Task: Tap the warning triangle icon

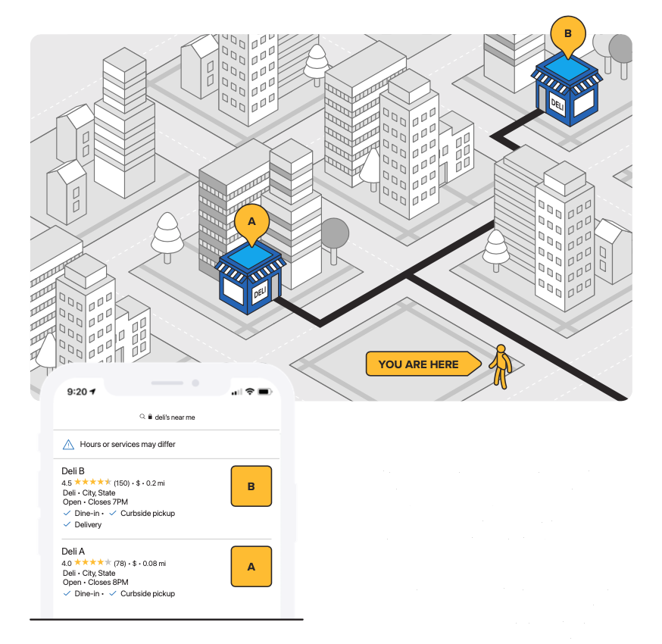Action: [x=68, y=444]
